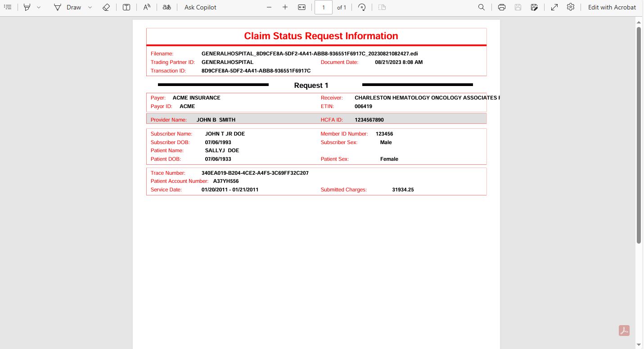Zoom in with the plus icon
This screenshot has width=644, height=349.
point(285,7)
